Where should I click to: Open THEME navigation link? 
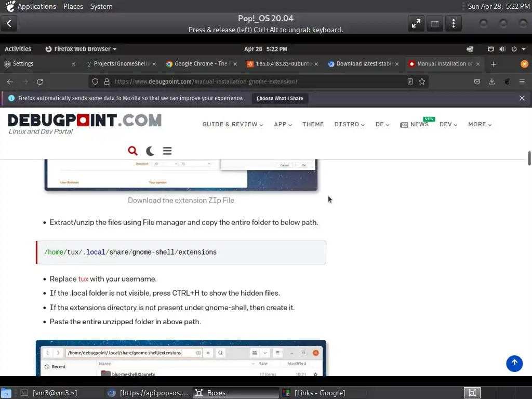click(313, 124)
